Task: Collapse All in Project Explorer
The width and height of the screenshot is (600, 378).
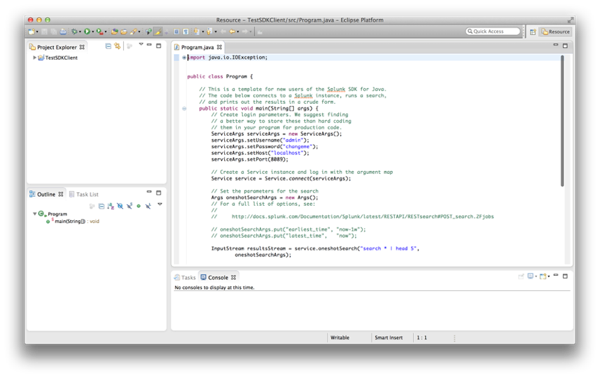Action: coord(108,46)
